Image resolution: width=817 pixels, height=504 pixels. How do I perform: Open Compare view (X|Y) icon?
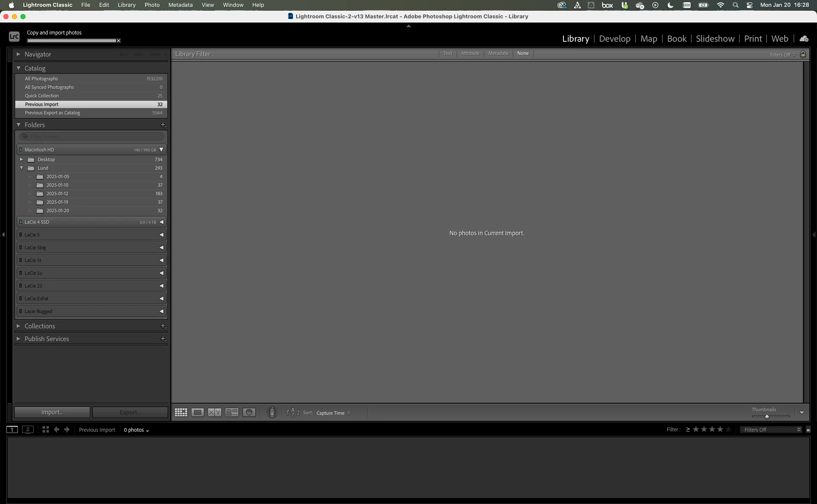214,413
